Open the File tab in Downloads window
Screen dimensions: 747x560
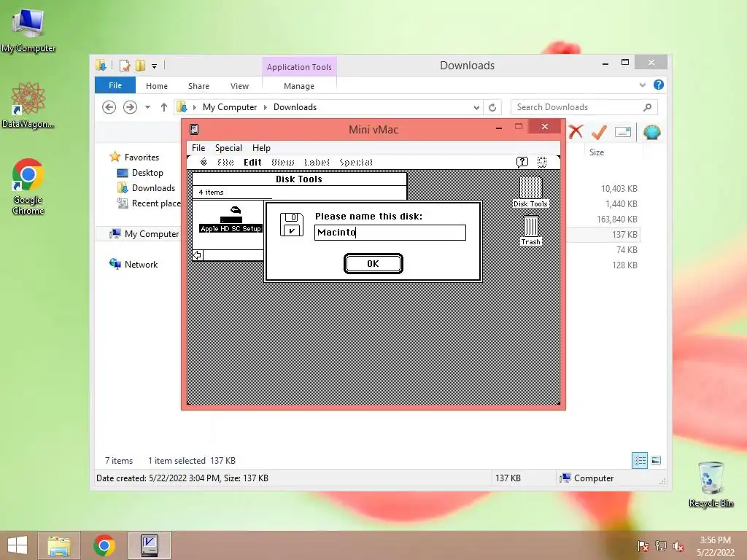115,85
